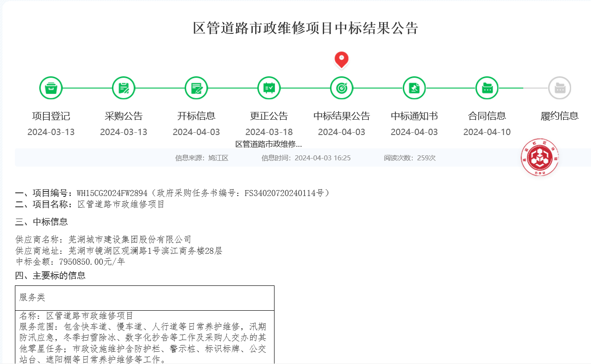Click the 2024-04-10 date under 合同信息

[x=487, y=132]
